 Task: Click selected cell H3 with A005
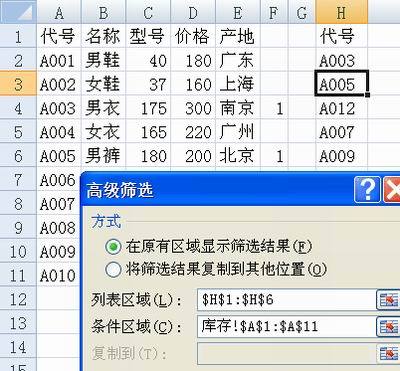pyautogui.click(x=342, y=84)
